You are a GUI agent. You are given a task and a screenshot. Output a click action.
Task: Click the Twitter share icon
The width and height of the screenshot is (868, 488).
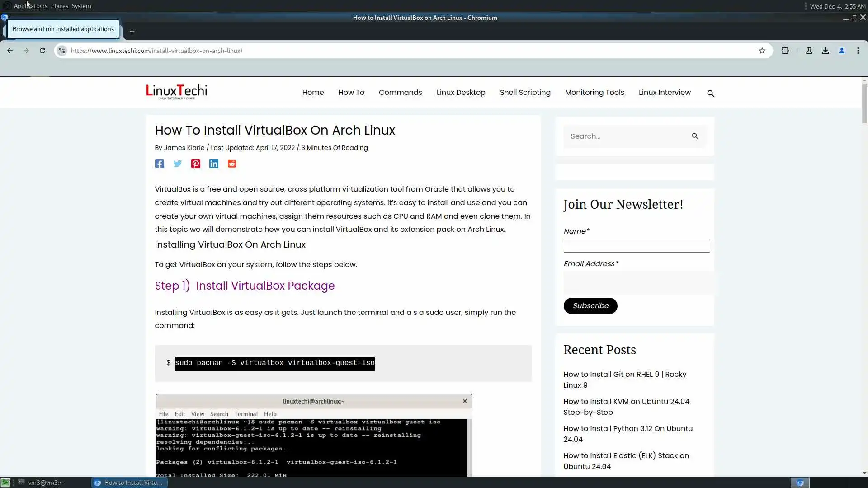tap(178, 164)
